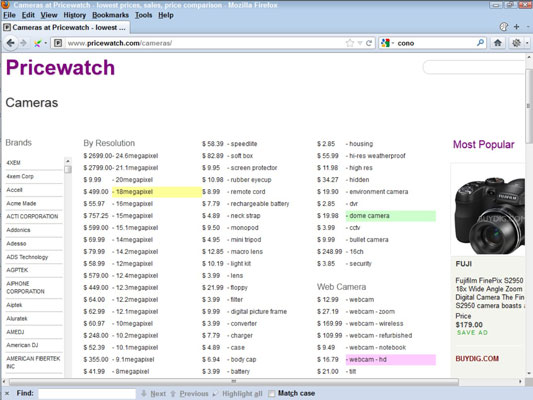This screenshot has height=400, width=533.
Task: Select the Acme Made brand
Action: 21,203
